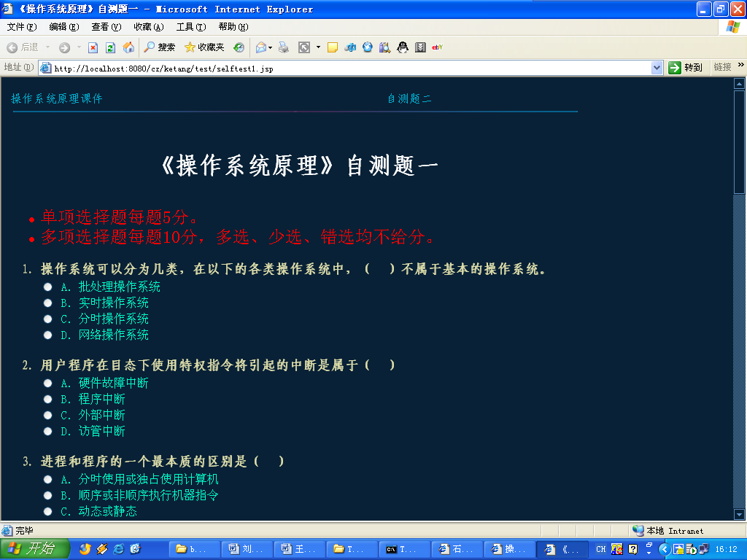Expand the toolbar chevron beside 链接
747x560 pixels.
pyautogui.click(x=741, y=65)
